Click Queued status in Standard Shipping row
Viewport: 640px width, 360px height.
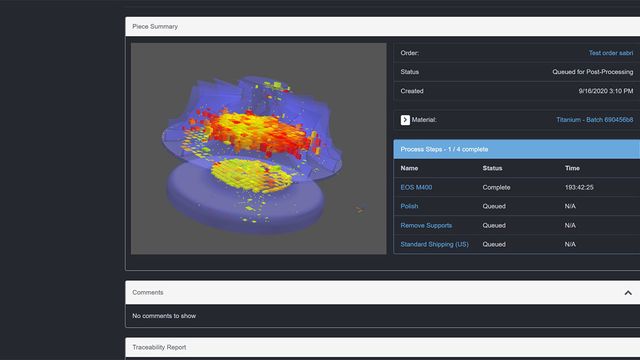click(x=494, y=244)
